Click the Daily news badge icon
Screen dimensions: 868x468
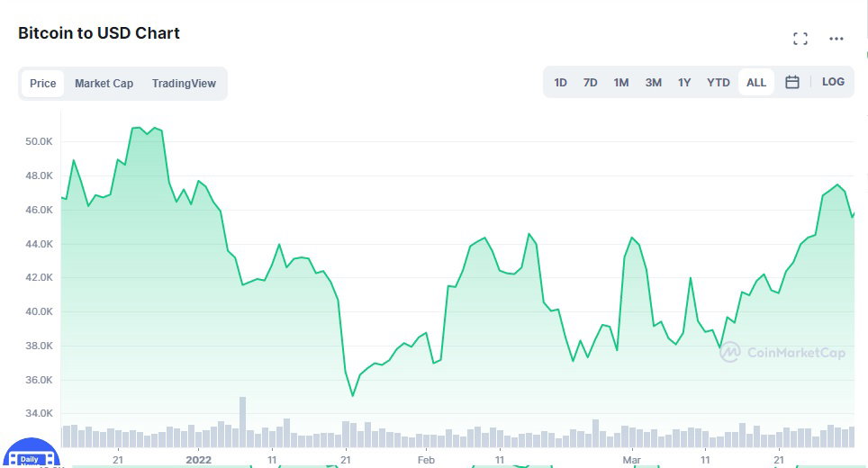click(32, 454)
